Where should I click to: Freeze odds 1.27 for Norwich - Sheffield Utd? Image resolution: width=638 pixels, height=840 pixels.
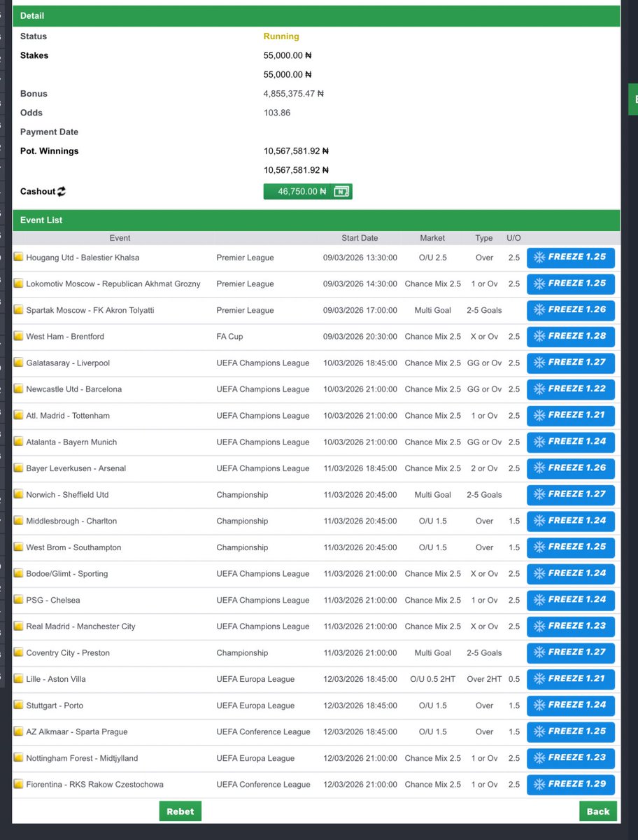point(571,494)
